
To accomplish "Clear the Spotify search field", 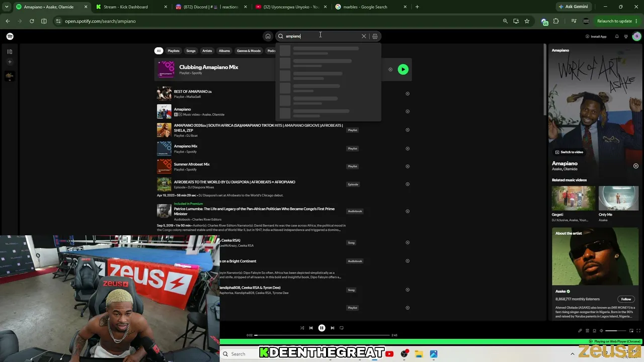I will (364, 36).
